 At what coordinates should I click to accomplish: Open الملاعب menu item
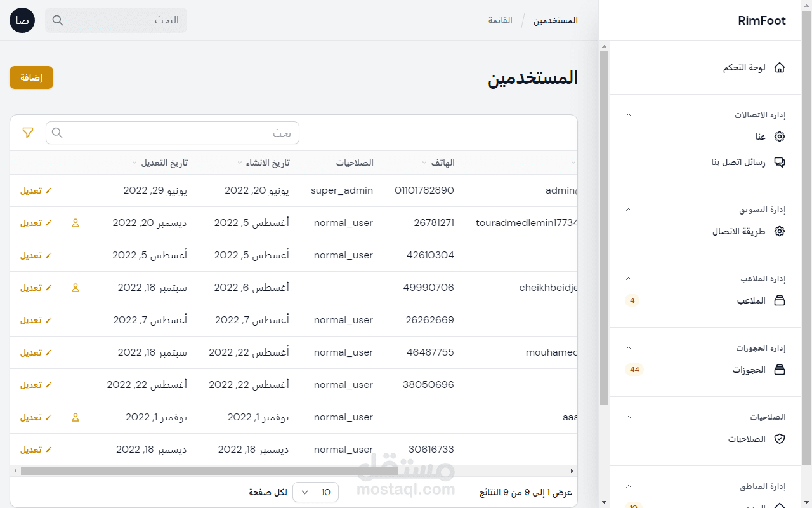click(705, 300)
